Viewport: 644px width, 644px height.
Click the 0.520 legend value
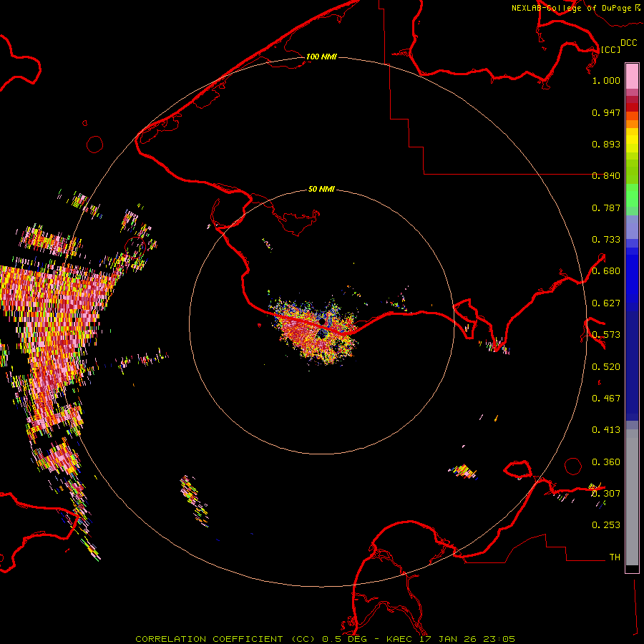pos(606,367)
